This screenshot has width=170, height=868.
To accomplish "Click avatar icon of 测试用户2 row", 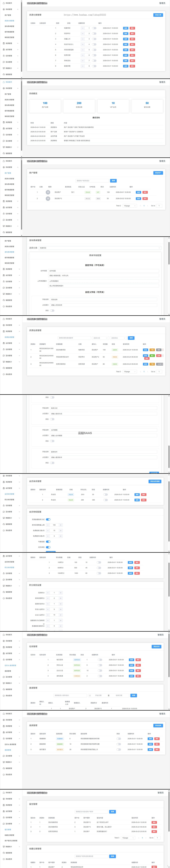I will coord(48,198).
